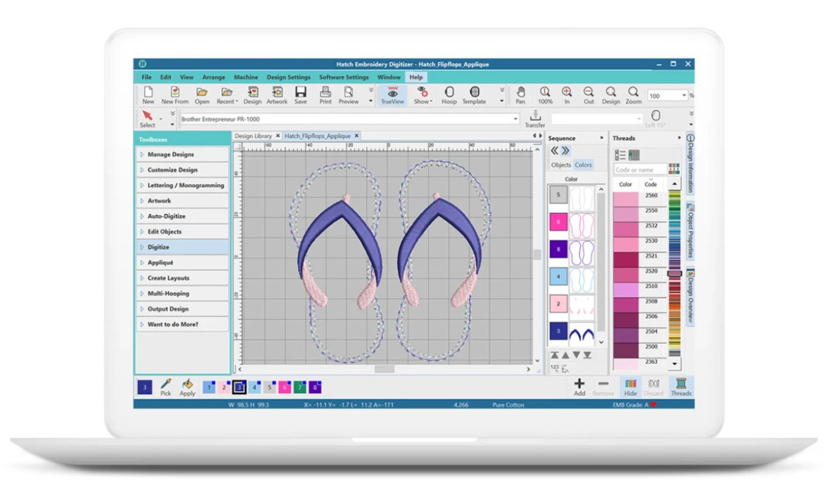Open the zoom percentage dropdown showing 100
The image size is (834, 504).
pyautogui.click(x=684, y=96)
